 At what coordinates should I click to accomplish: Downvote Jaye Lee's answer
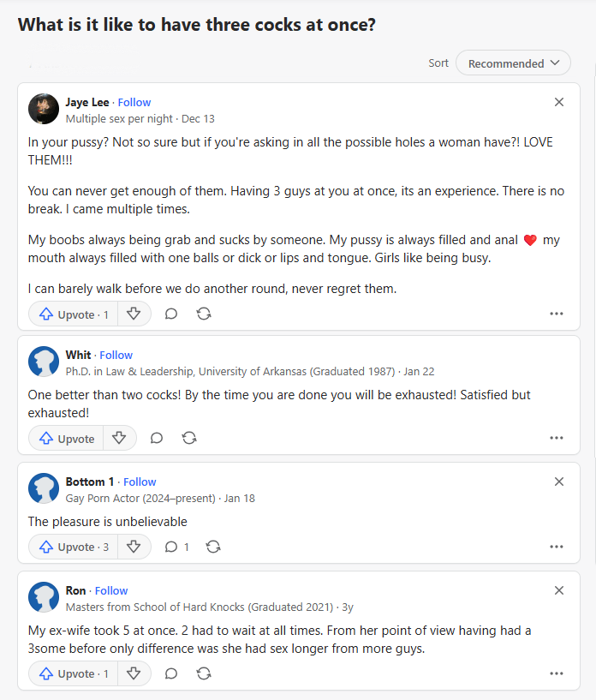coord(134,314)
